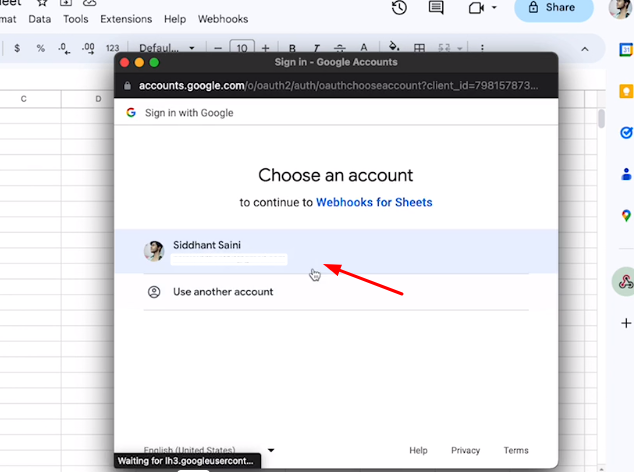The height and width of the screenshot is (472, 634).
Task: Click the Share button
Action: point(554,8)
